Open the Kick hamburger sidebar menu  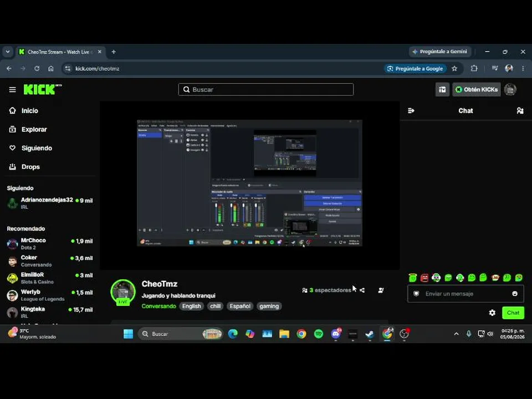tap(13, 90)
